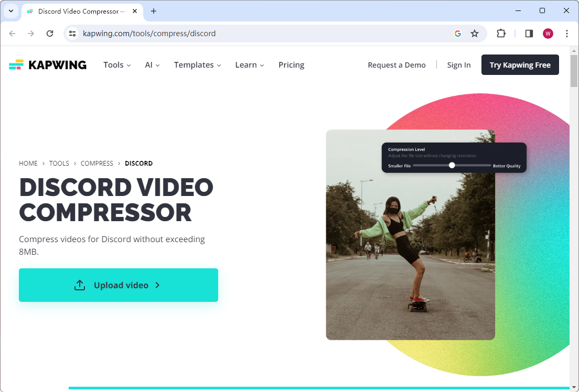This screenshot has height=392, width=579.
Task: Open a new browser tab
Action: (x=154, y=11)
